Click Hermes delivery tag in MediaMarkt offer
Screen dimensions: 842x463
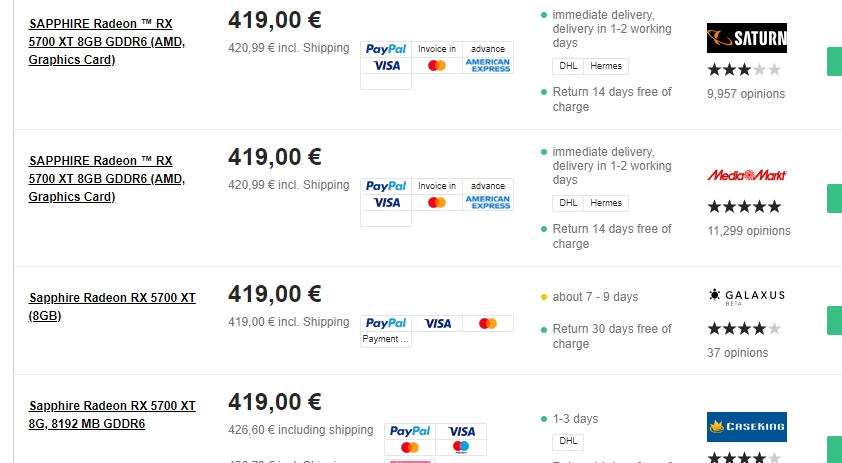[x=606, y=203]
